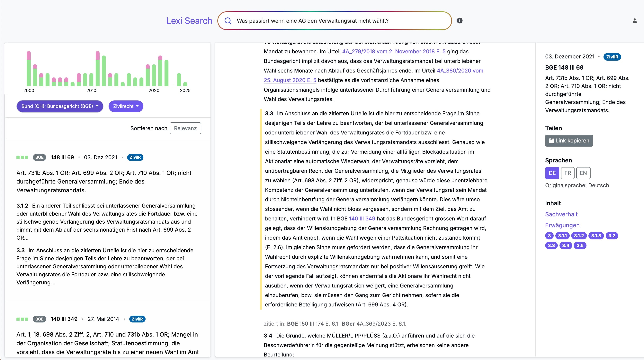Open the user account icon
This screenshot has width=644, height=360.
tap(634, 21)
